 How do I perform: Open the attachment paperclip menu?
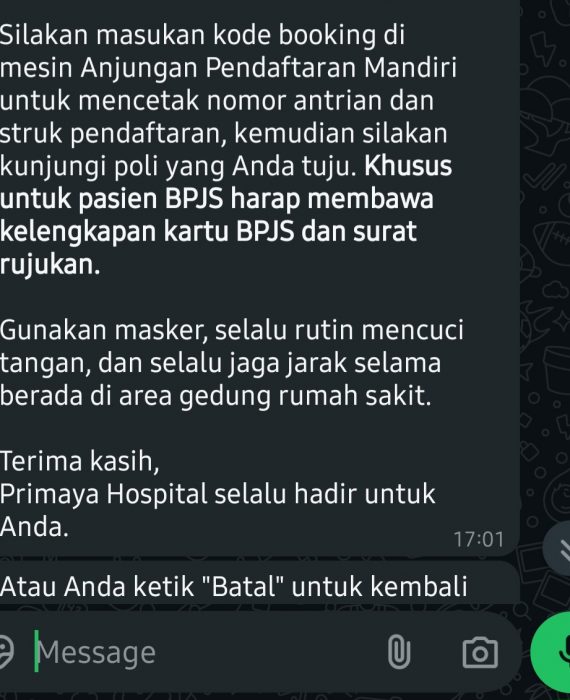[399, 652]
